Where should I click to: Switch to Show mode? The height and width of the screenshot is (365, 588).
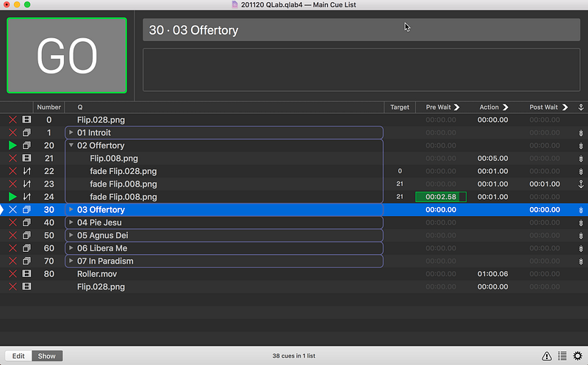tap(47, 356)
